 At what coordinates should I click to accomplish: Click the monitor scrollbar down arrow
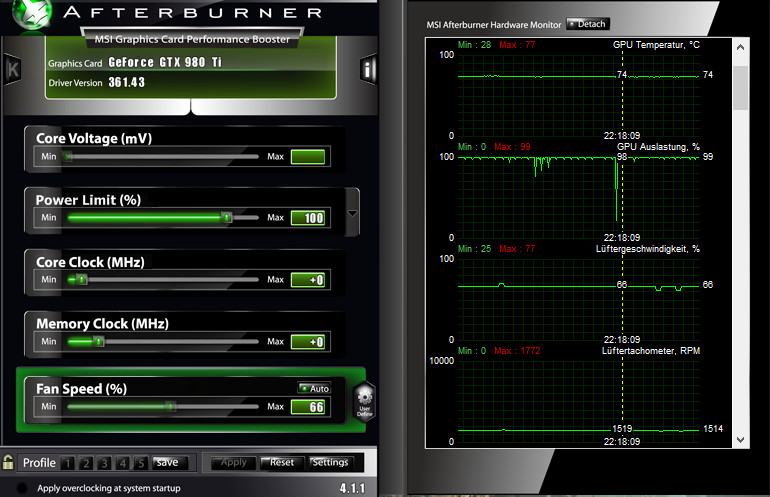741,440
